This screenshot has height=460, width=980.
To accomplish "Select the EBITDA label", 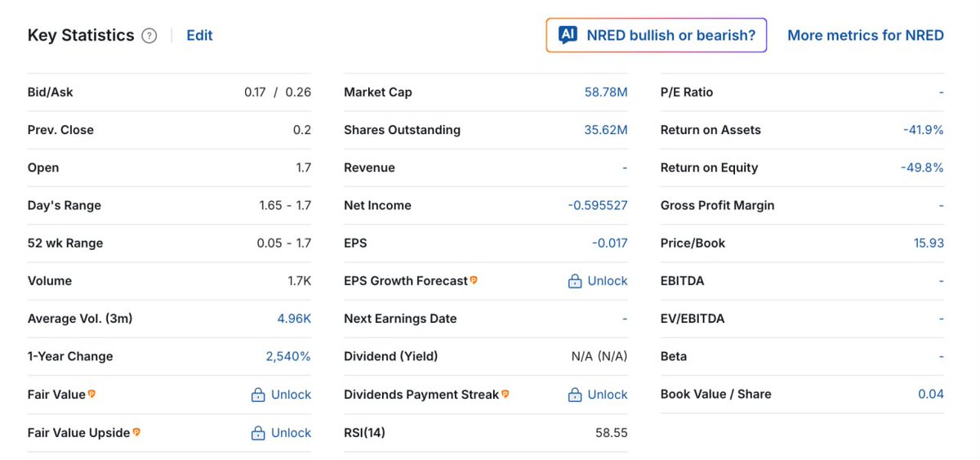I will pos(682,281).
